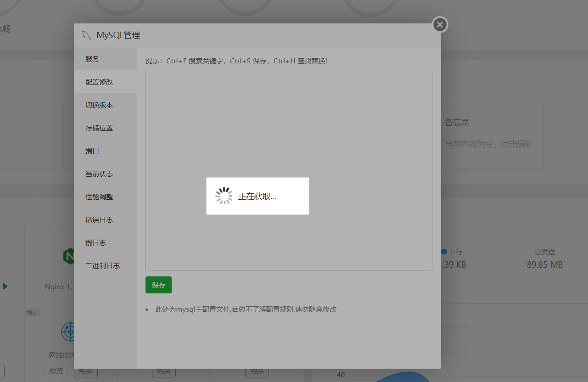
Task: View the 错误日志 tab
Action: (x=106, y=220)
